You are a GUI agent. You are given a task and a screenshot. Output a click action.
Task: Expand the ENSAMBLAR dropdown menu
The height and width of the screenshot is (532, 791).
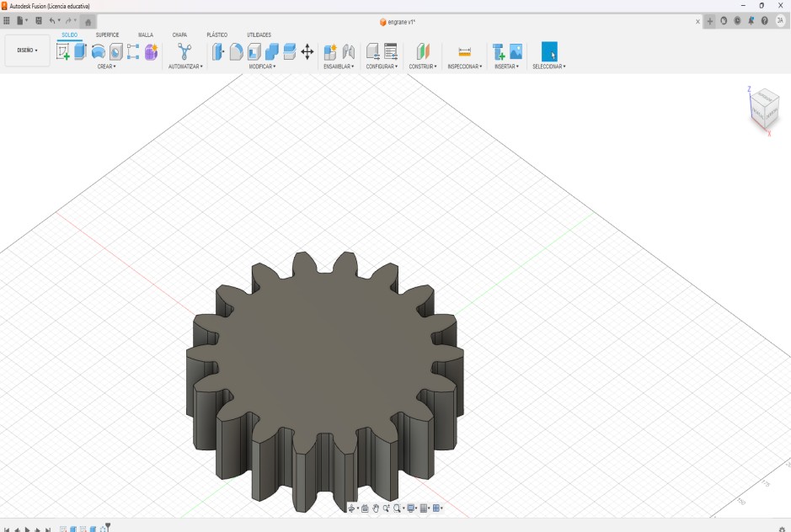pyautogui.click(x=339, y=66)
